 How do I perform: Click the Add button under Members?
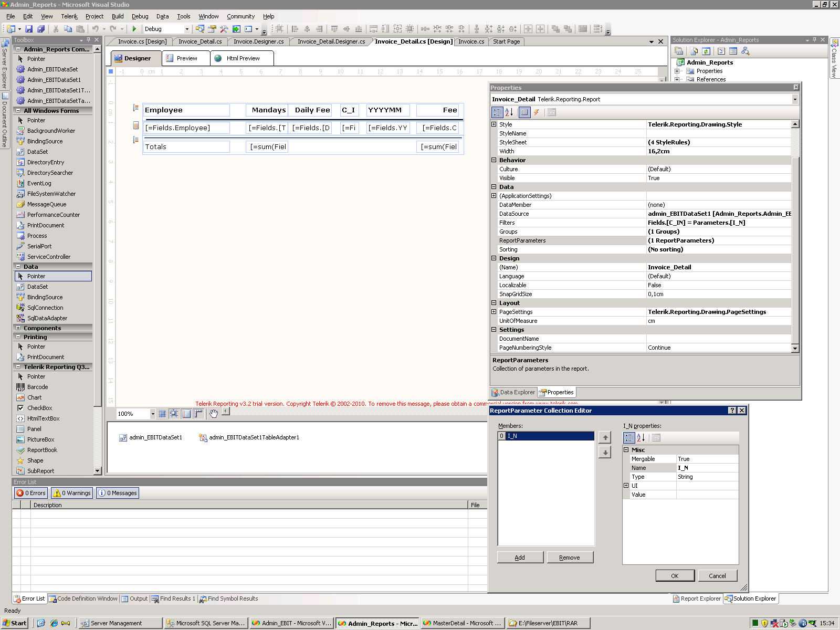click(x=520, y=558)
